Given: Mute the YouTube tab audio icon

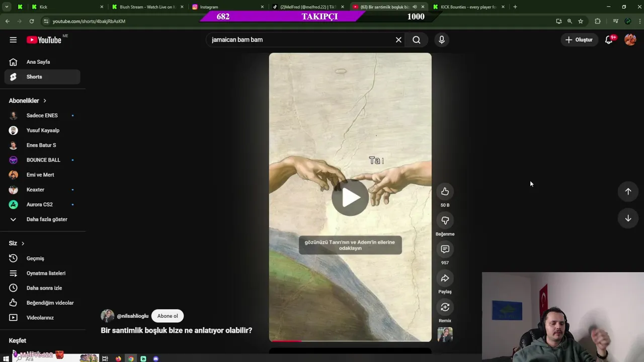Looking at the screenshot, I should (x=415, y=7).
